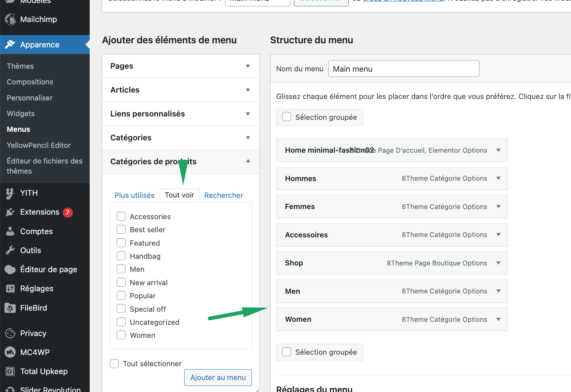571x392 pixels.
Task: Expand the Catégories panel arrow
Action: pyautogui.click(x=248, y=138)
